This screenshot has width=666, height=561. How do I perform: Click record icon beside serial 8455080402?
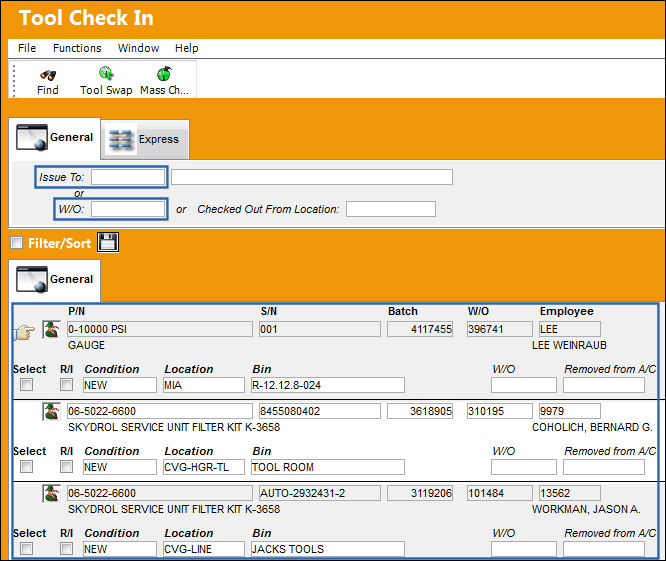[x=51, y=412]
